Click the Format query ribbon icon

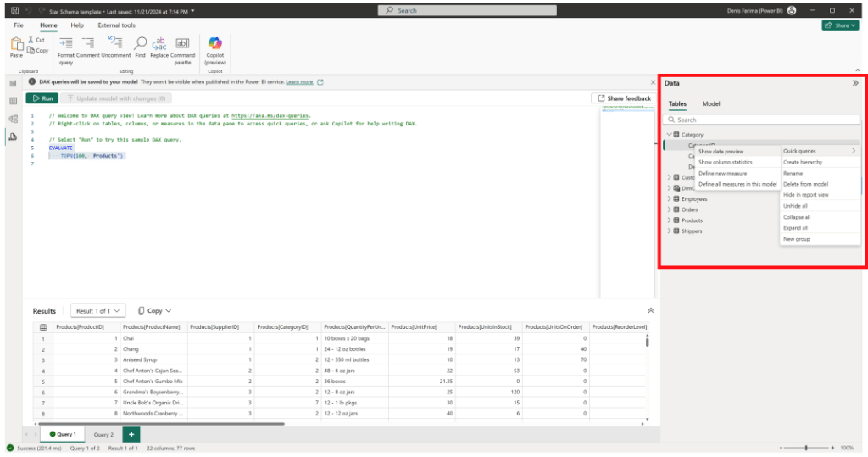click(x=65, y=43)
